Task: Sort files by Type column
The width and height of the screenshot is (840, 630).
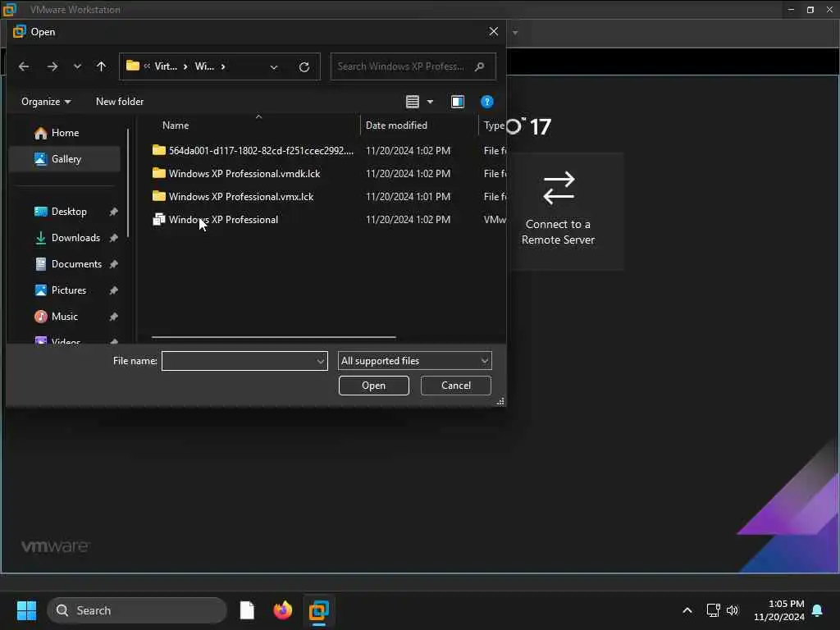Action: 493,126
